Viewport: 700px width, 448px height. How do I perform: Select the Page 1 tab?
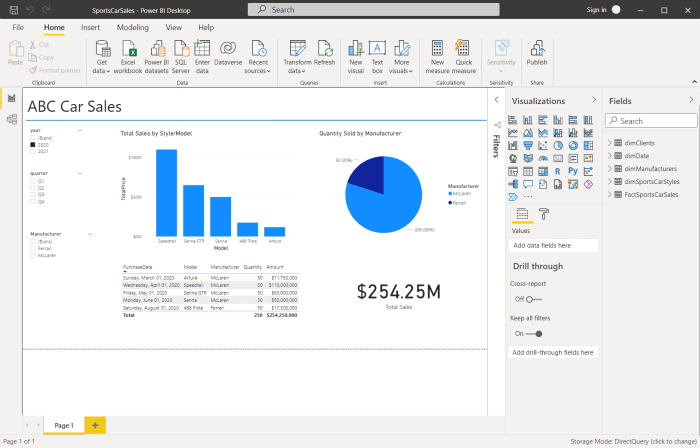(x=64, y=425)
